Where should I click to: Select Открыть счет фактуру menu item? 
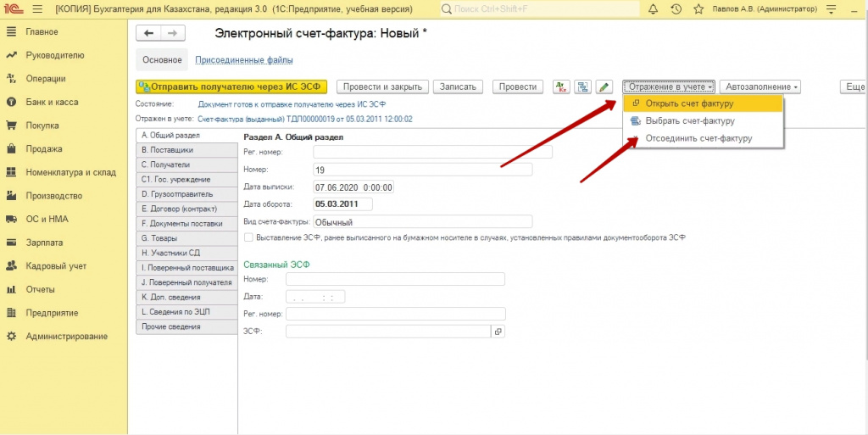pyautogui.click(x=703, y=103)
